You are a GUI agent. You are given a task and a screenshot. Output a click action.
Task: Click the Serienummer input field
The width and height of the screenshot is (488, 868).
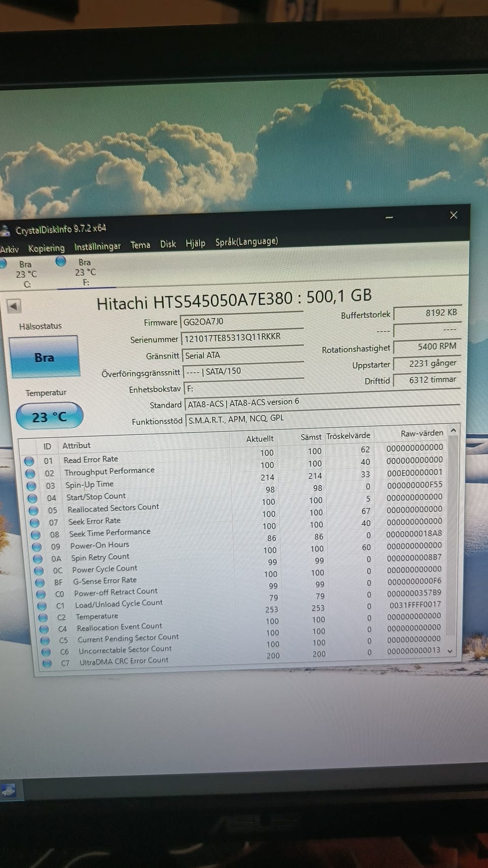242,338
